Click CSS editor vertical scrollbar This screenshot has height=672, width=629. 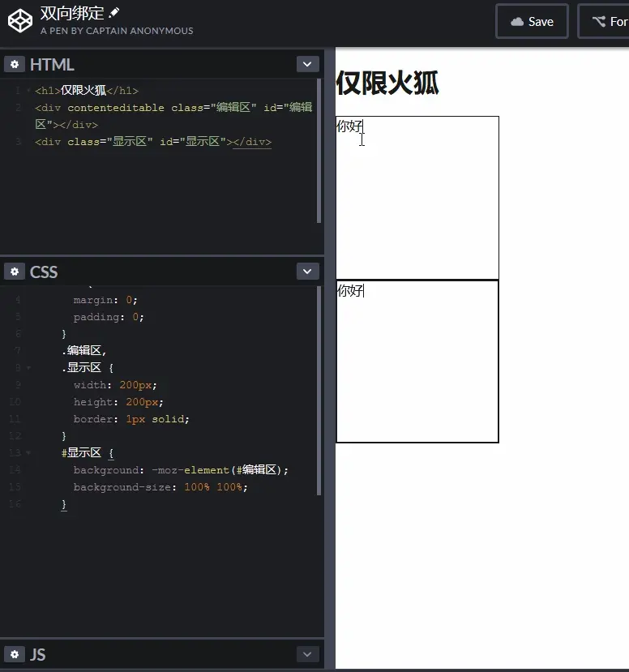319,391
